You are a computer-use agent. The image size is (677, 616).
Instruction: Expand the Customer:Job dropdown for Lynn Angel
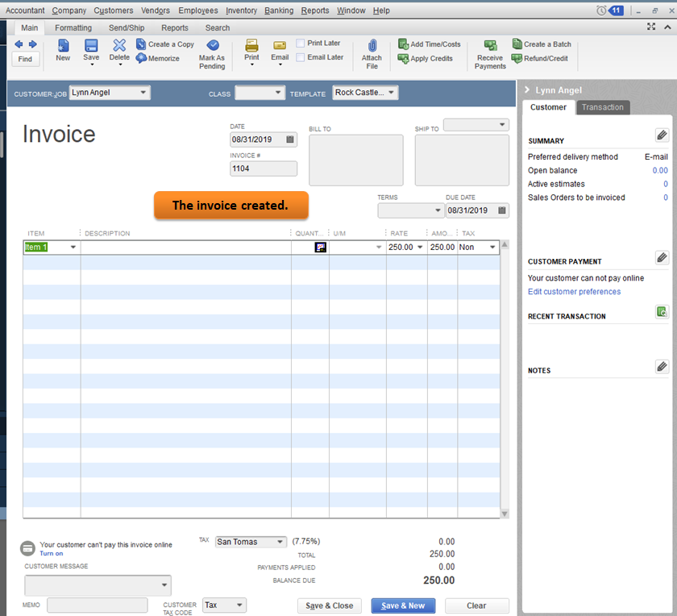point(143,93)
